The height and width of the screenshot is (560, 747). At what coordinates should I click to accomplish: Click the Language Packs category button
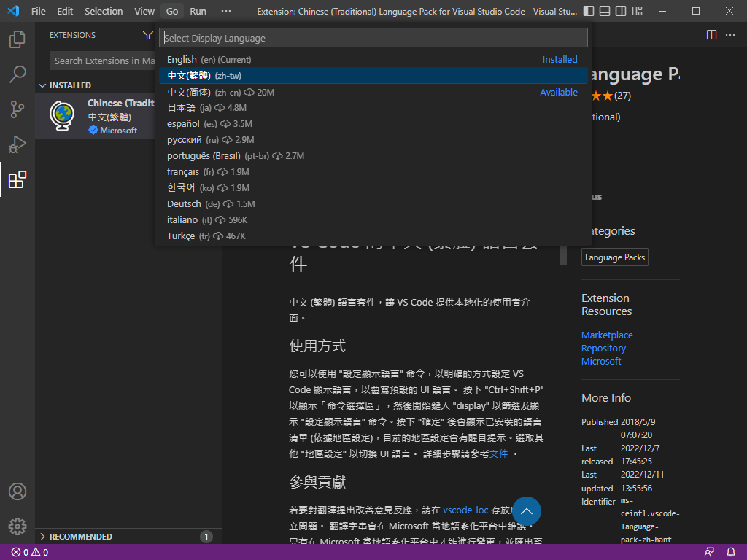click(x=614, y=257)
